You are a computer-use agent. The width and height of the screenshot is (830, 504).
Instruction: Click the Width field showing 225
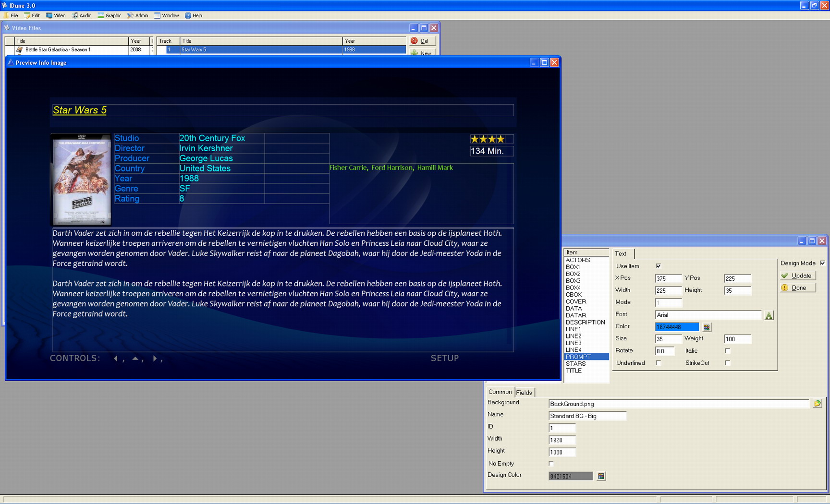668,290
